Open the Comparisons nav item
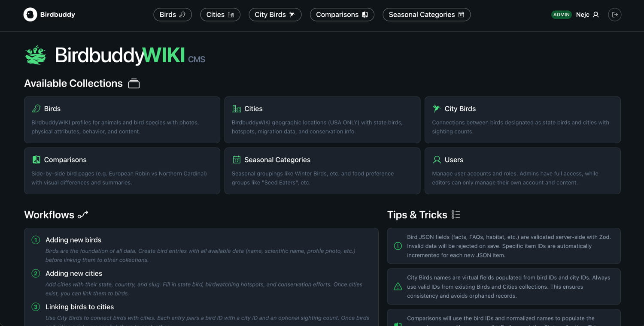 coord(342,15)
